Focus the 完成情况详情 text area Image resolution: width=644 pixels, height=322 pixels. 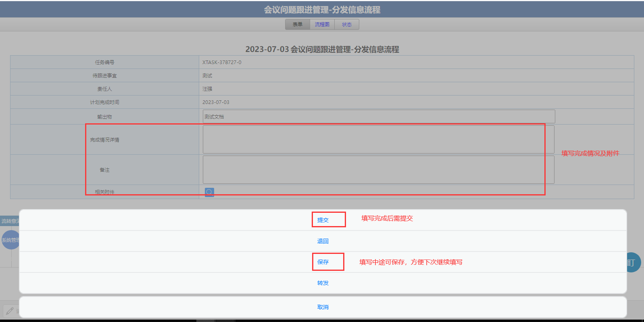[x=378, y=139]
